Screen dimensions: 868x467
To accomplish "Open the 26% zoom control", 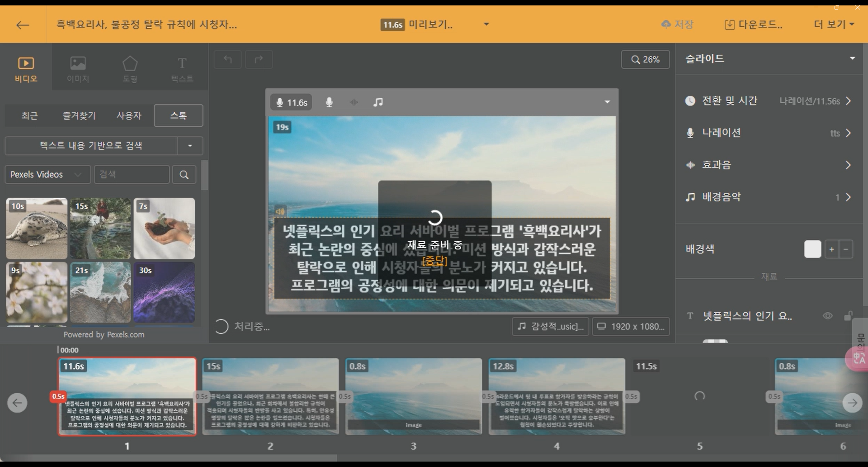I will [x=645, y=59].
